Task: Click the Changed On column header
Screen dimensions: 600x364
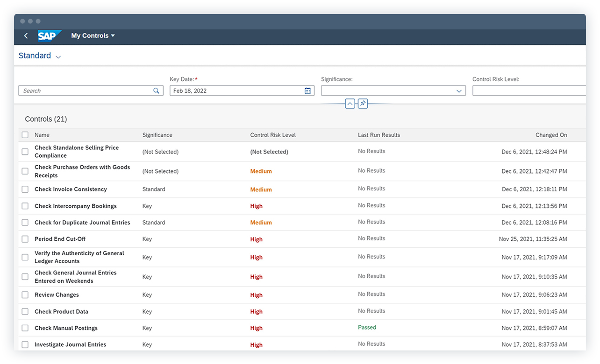Action: click(551, 135)
